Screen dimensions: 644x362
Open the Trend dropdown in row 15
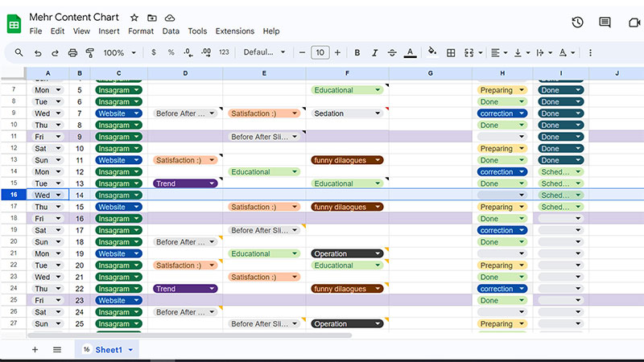point(212,183)
